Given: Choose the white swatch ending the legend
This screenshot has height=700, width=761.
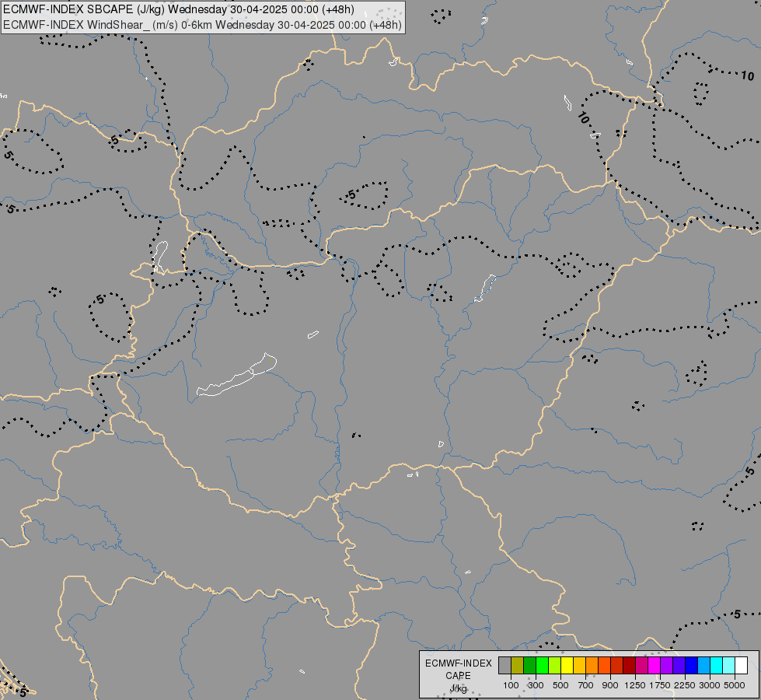Looking at the screenshot, I should (741, 665).
